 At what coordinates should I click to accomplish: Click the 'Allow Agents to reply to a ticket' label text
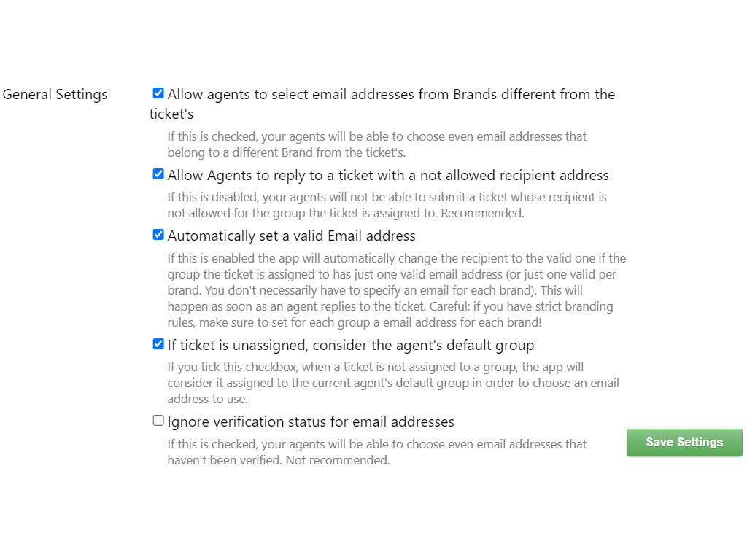pyautogui.click(x=388, y=176)
